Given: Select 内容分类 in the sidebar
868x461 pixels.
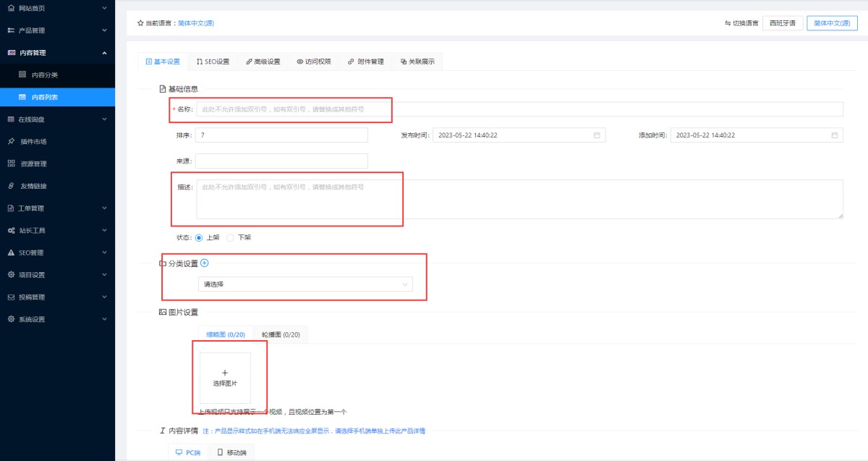Looking at the screenshot, I should tap(45, 75).
